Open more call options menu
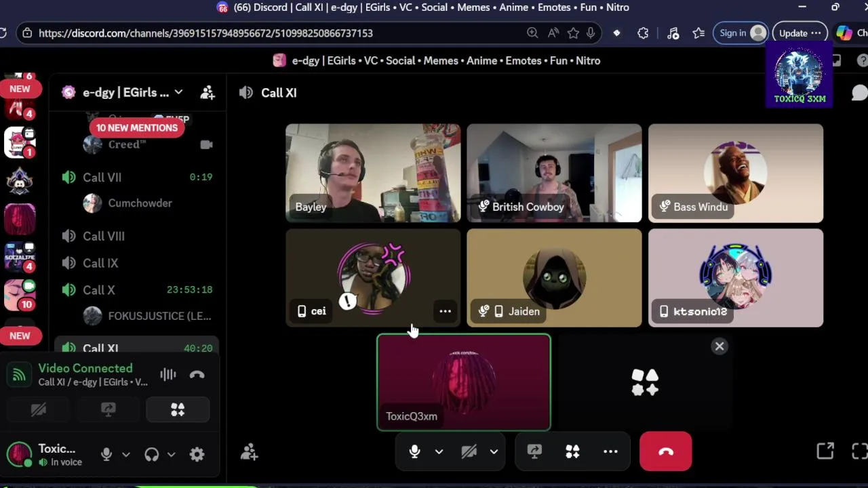Screen dimensions: 868x488 point(610,451)
